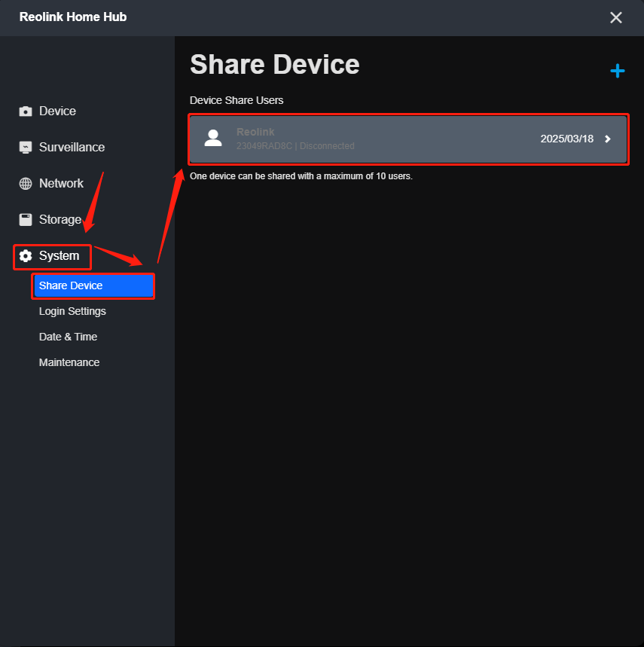Close the Reolink Home Hub dialog
644x647 pixels.
(615, 17)
